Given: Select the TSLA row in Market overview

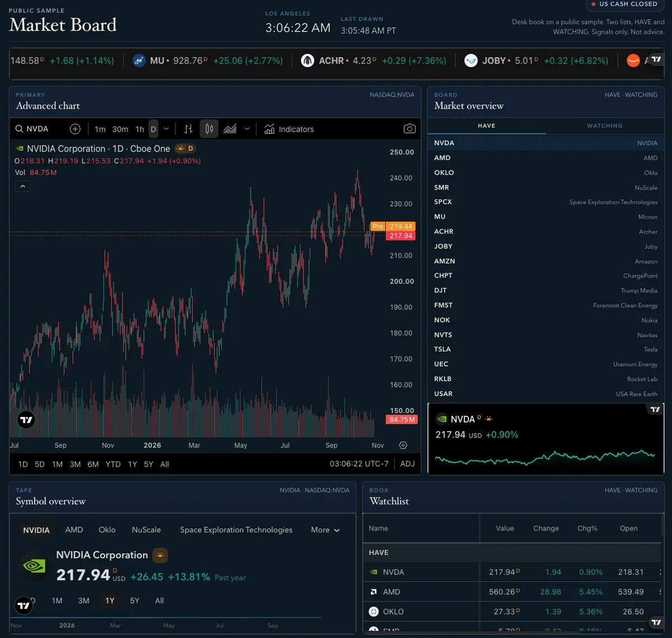Looking at the screenshot, I should [x=546, y=349].
